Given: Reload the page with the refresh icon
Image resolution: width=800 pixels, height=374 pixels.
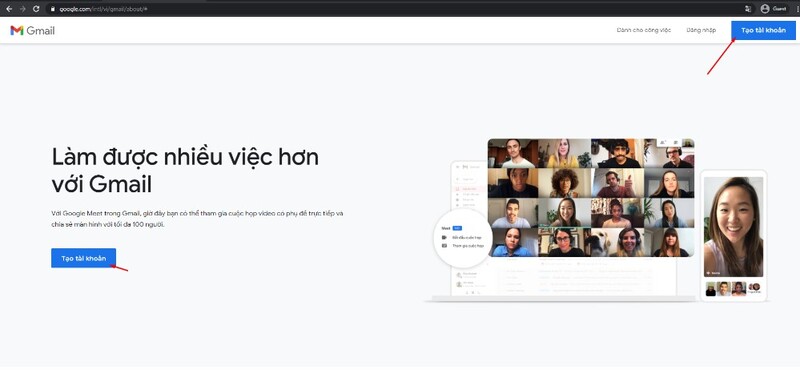Looking at the screenshot, I should [x=36, y=9].
